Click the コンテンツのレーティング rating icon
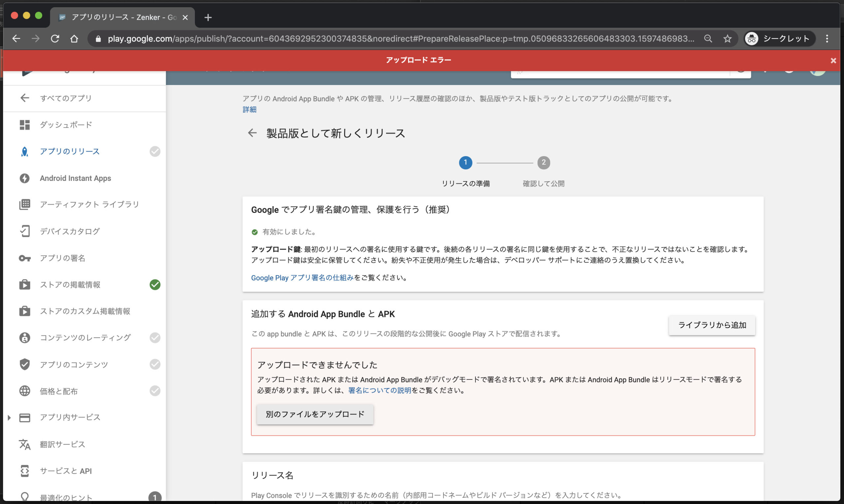The height and width of the screenshot is (504, 844). pos(24,338)
